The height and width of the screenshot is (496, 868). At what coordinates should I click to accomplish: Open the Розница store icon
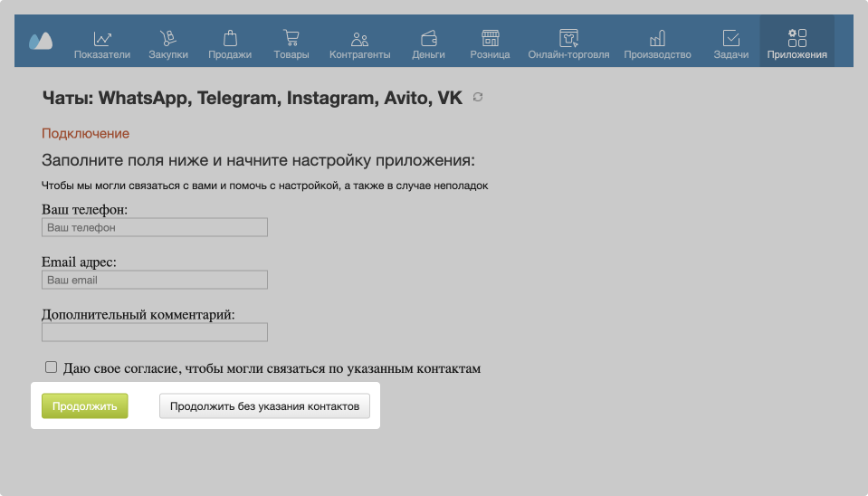point(490,38)
